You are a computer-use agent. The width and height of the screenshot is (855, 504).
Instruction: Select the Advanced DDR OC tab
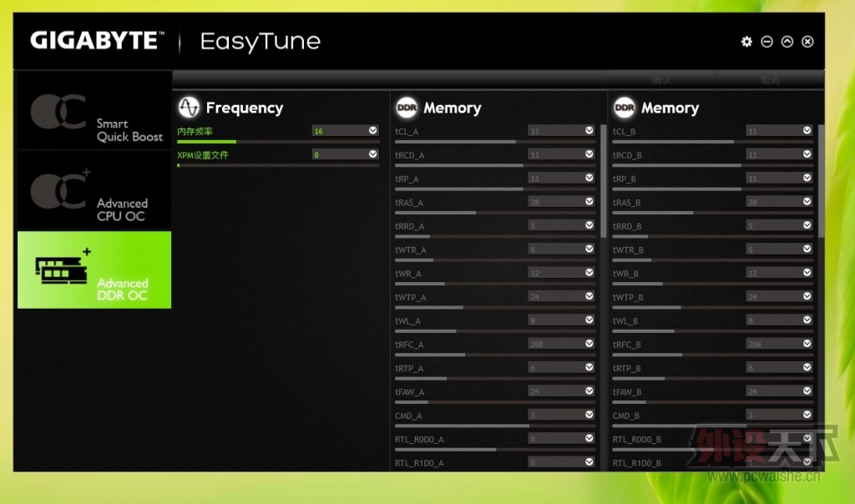[x=94, y=270]
